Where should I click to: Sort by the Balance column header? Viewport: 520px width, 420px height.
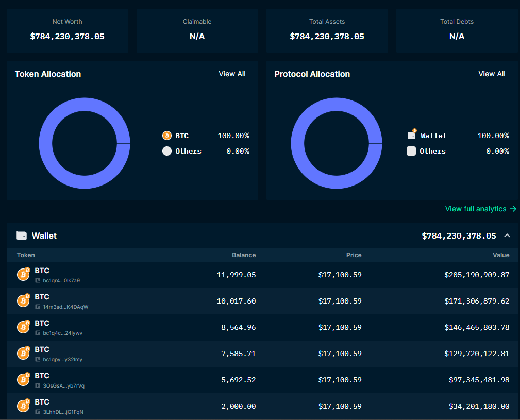(244, 255)
